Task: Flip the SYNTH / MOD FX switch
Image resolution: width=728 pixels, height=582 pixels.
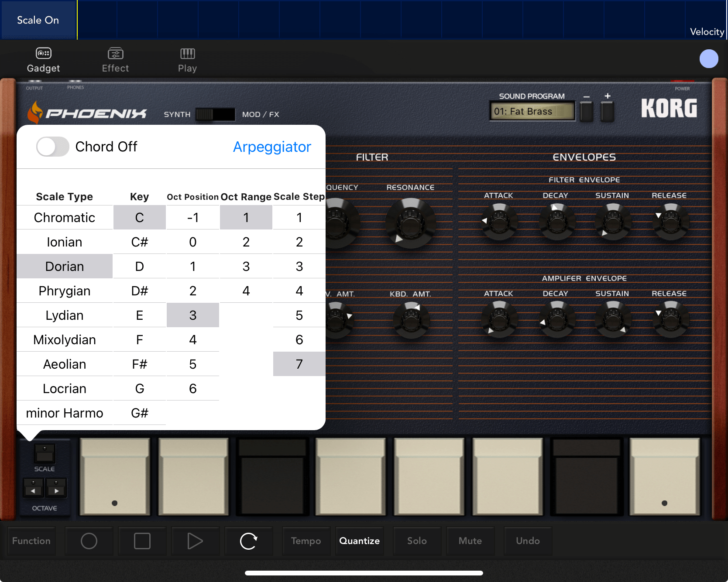Action: coord(215,114)
